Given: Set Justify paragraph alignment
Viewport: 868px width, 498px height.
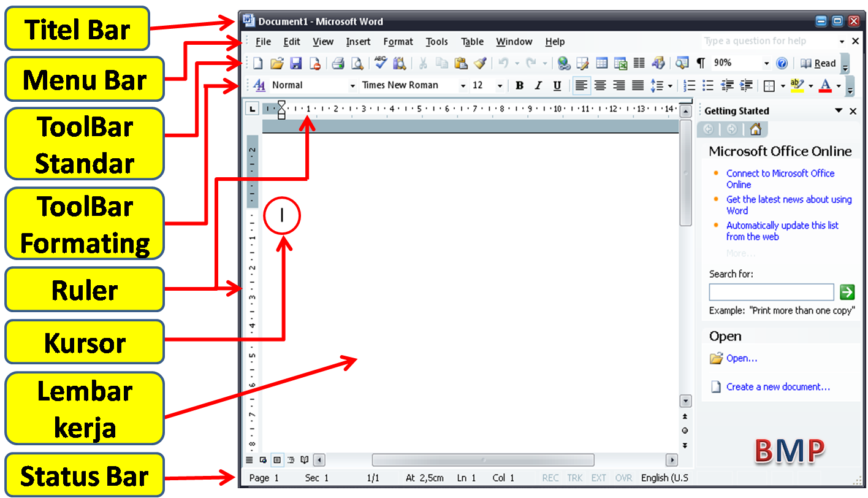Looking at the screenshot, I should 638,85.
